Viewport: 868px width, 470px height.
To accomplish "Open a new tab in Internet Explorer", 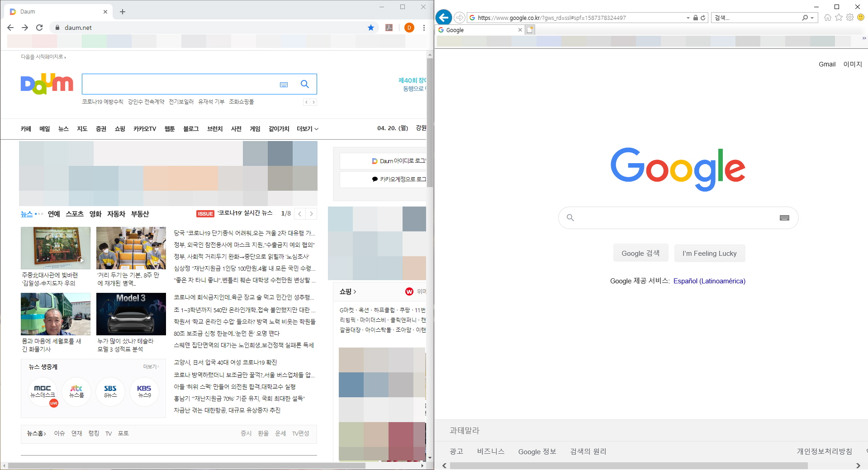I will [530, 30].
